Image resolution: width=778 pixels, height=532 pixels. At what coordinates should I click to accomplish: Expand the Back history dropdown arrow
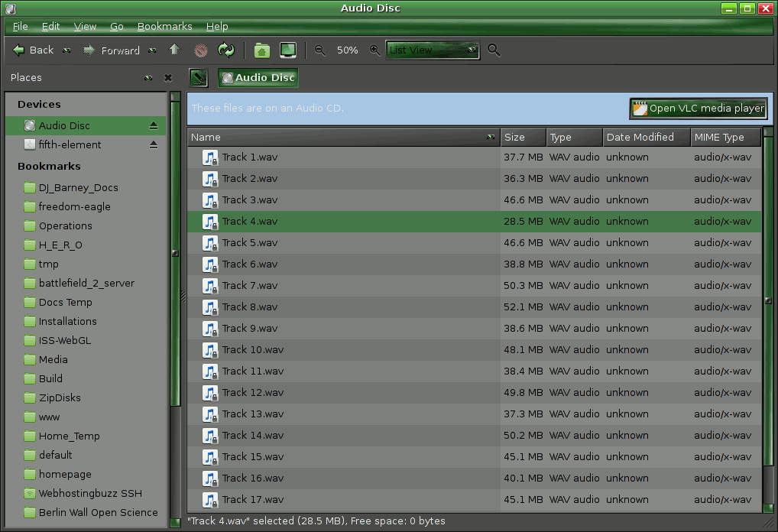pos(67,50)
